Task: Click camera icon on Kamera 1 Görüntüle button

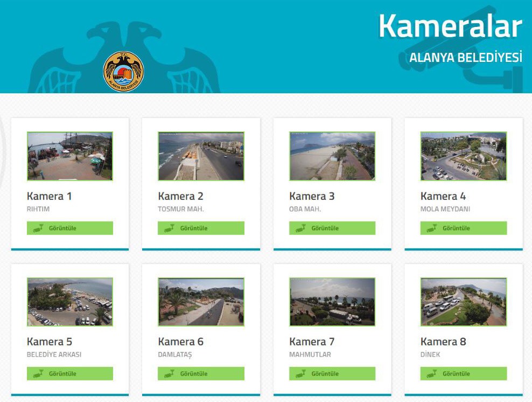Action: click(38, 228)
